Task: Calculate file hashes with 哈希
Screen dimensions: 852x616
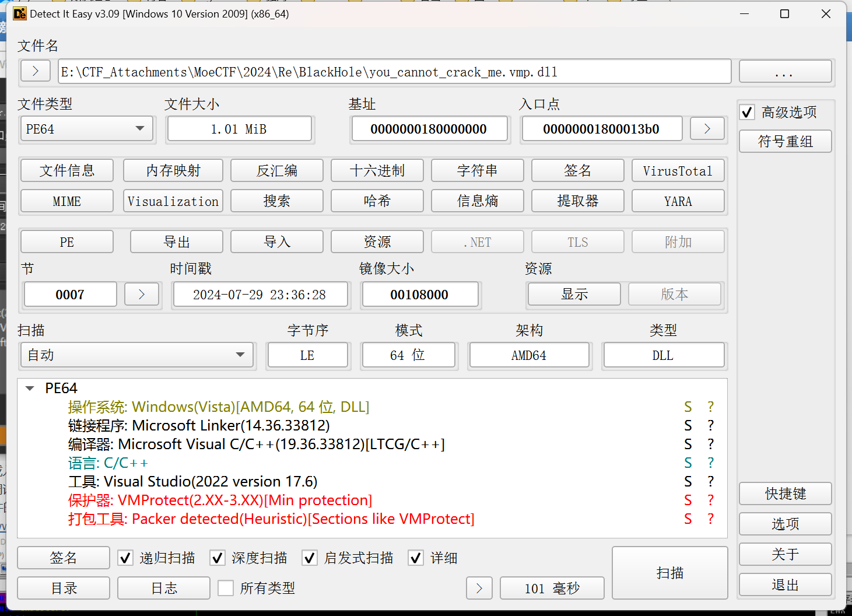Action: click(377, 201)
